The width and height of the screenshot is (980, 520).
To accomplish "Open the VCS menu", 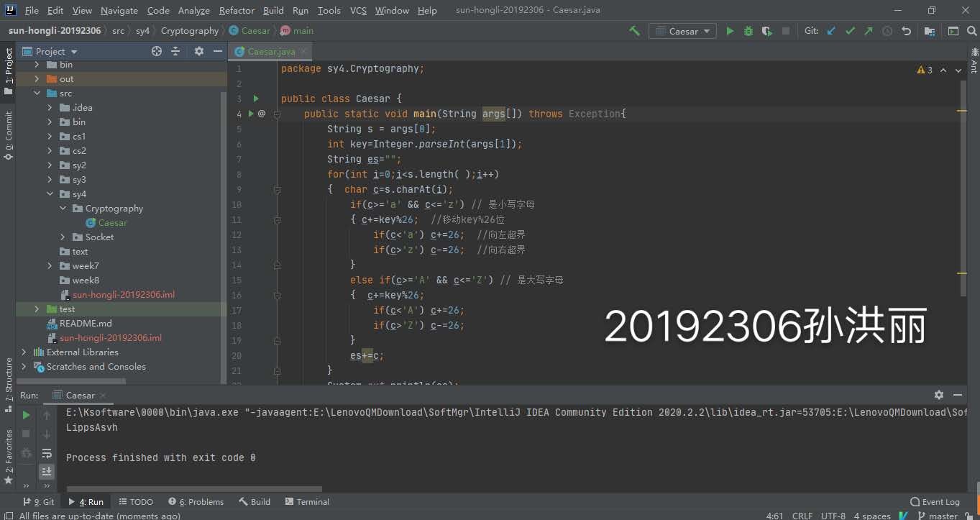I will [358, 10].
